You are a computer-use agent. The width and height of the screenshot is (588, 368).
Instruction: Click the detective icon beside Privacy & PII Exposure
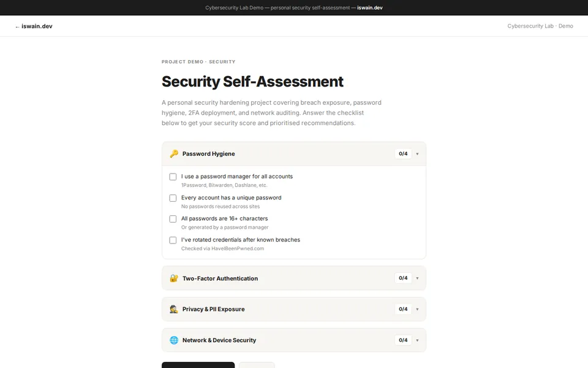(173, 309)
